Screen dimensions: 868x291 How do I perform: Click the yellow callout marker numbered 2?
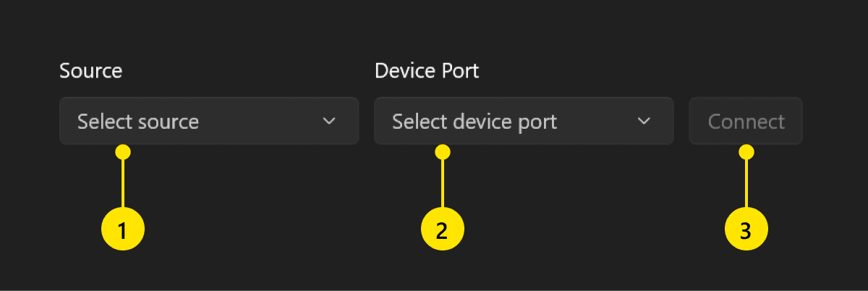(x=442, y=230)
